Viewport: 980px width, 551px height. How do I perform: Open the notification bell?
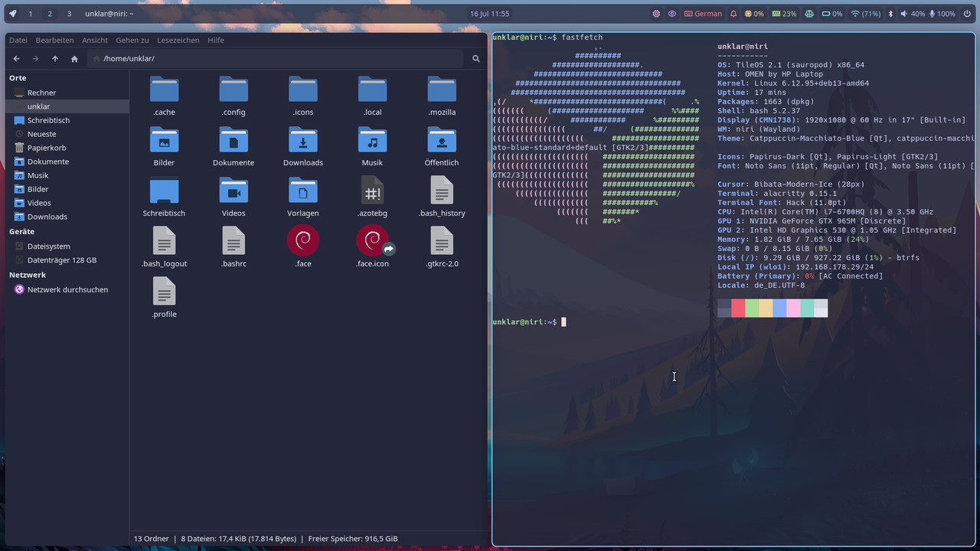733,14
